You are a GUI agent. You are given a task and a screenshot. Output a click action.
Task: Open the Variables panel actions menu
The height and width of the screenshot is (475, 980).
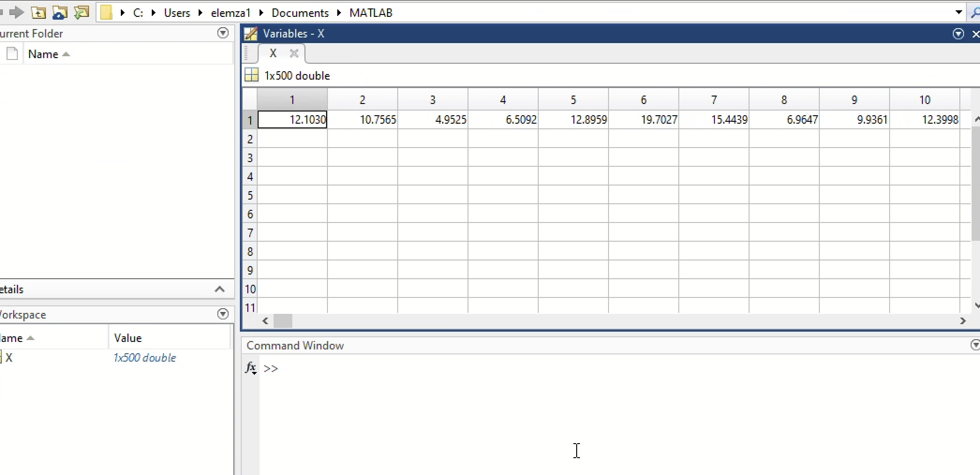(958, 34)
